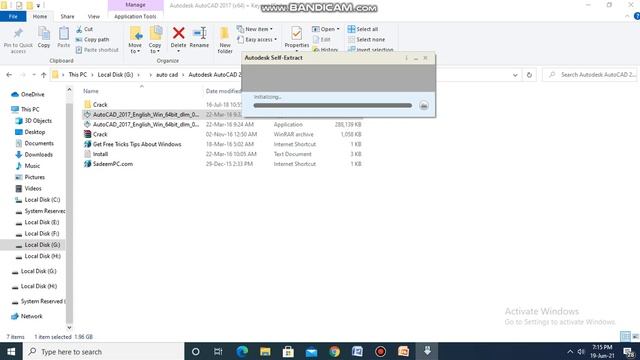Image resolution: width=640 pixels, height=360 pixels.
Task: Collapse the ribbon chevron
Action: tap(627, 16)
